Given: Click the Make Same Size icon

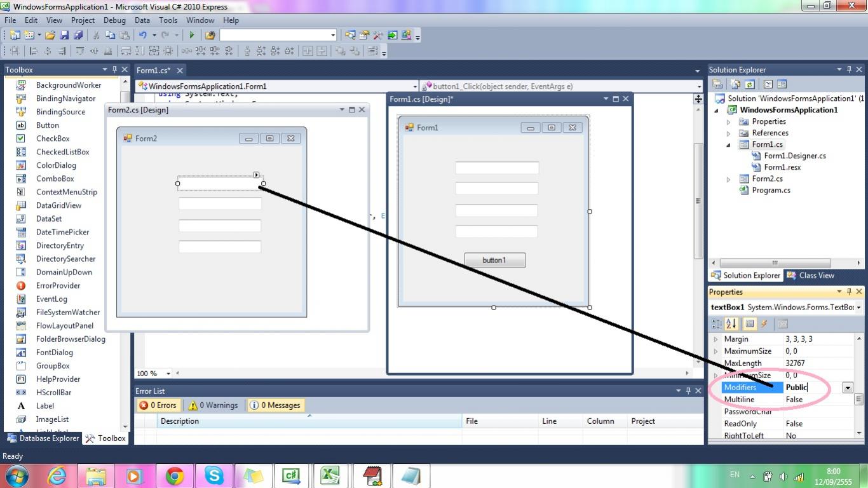Looking at the screenshot, I should pyautogui.click(x=154, y=51).
